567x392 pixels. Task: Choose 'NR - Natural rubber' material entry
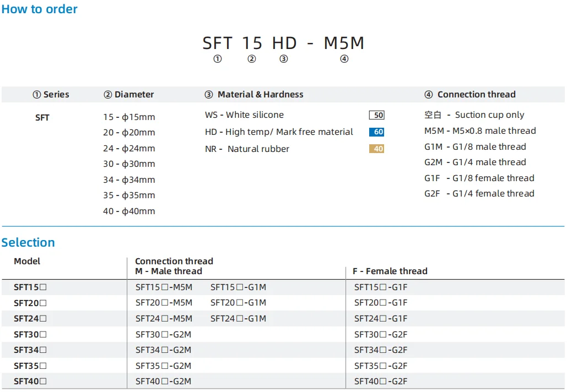(247, 149)
